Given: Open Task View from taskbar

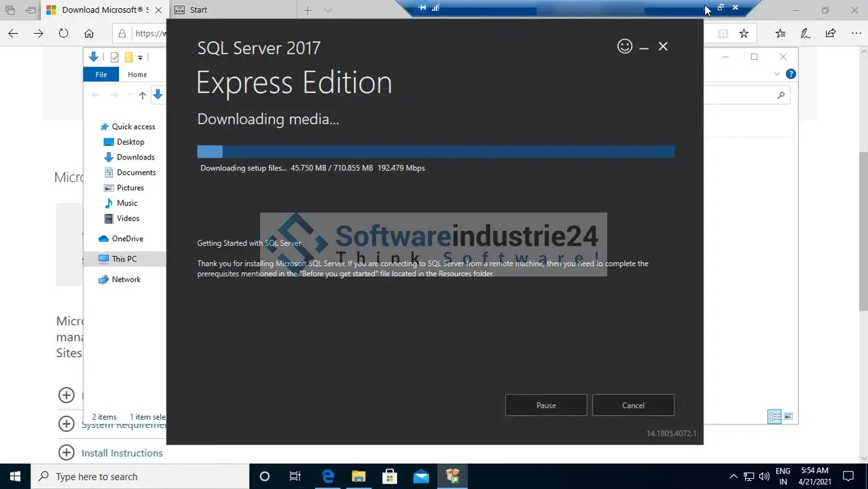Looking at the screenshot, I should click(295, 476).
